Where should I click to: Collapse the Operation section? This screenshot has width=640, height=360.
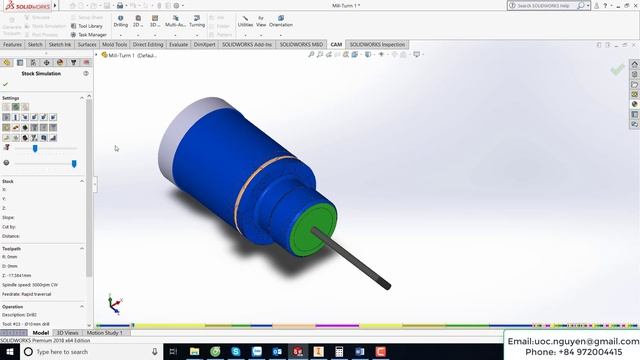pyautogui.click(x=82, y=307)
